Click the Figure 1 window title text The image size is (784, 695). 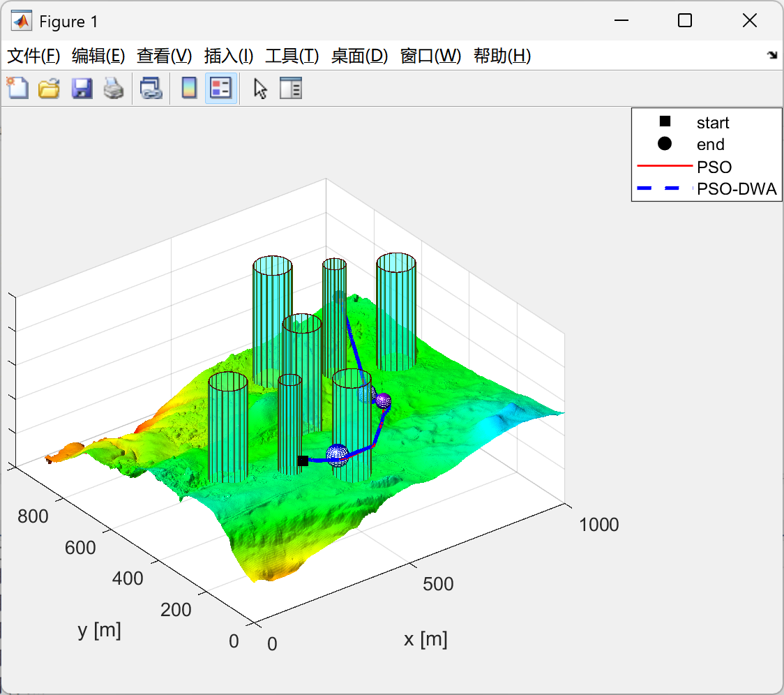(x=68, y=22)
